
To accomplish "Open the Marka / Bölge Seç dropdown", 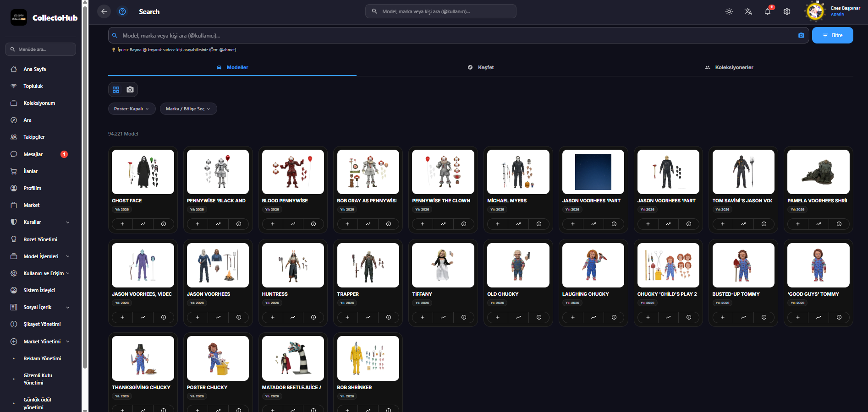I will pyautogui.click(x=188, y=108).
